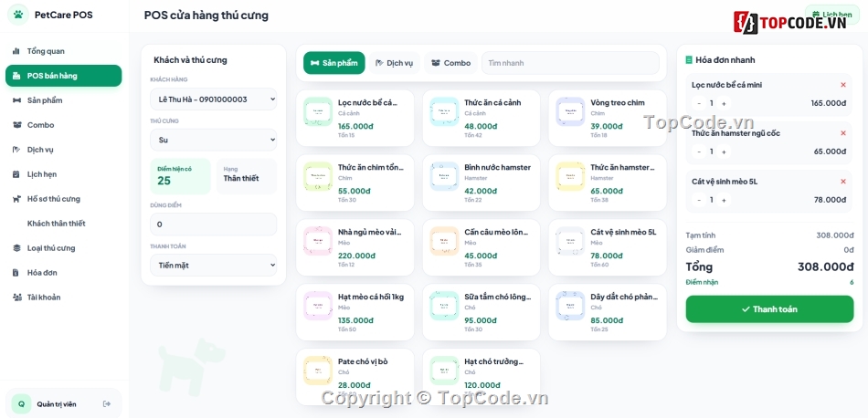Viewport: 868px width, 418px height.
Task: Open Lịch hẹn sidebar item
Action: coord(64,174)
